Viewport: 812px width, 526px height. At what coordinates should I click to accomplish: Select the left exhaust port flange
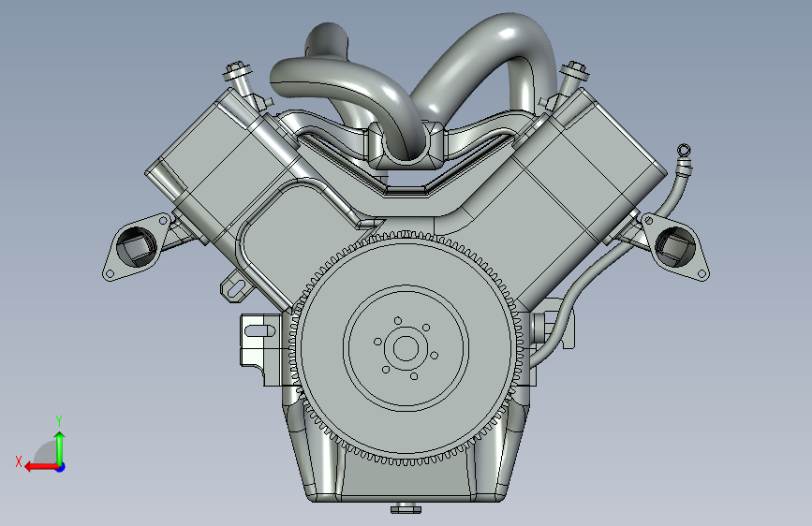click(x=136, y=247)
